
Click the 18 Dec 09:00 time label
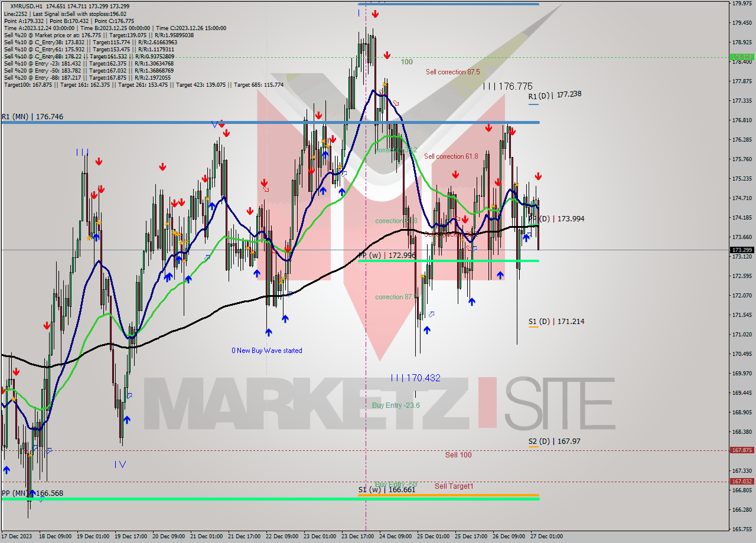click(55, 537)
